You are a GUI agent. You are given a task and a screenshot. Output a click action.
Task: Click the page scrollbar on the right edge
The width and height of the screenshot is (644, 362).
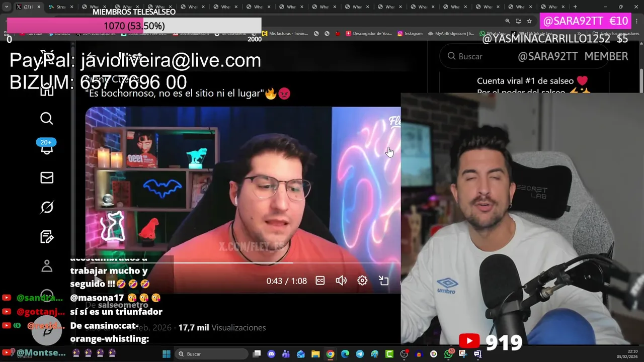641,80
